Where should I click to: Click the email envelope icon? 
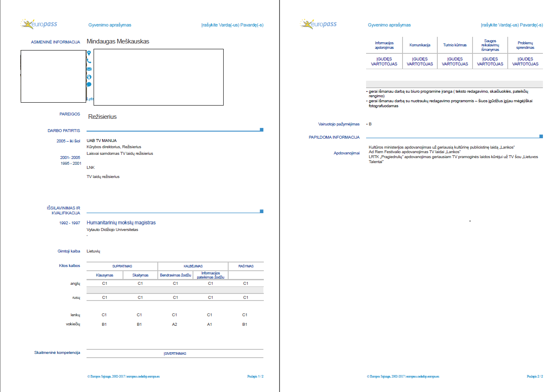click(x=89, y=69)
